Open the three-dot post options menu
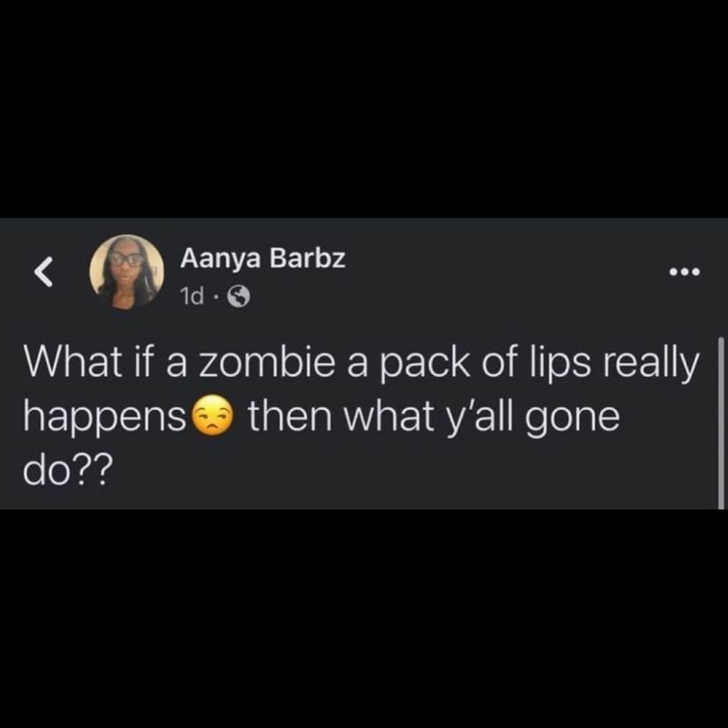 coord(684,272)
